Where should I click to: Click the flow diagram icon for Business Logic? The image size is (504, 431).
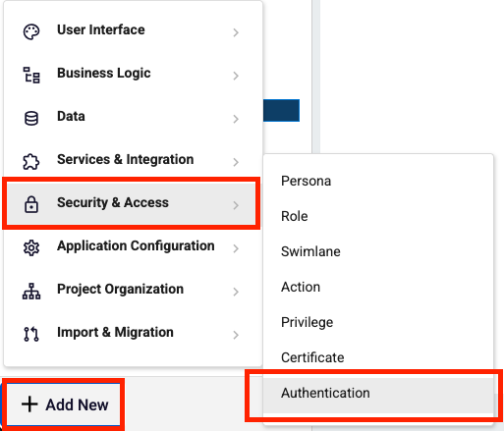click(31, 75)
